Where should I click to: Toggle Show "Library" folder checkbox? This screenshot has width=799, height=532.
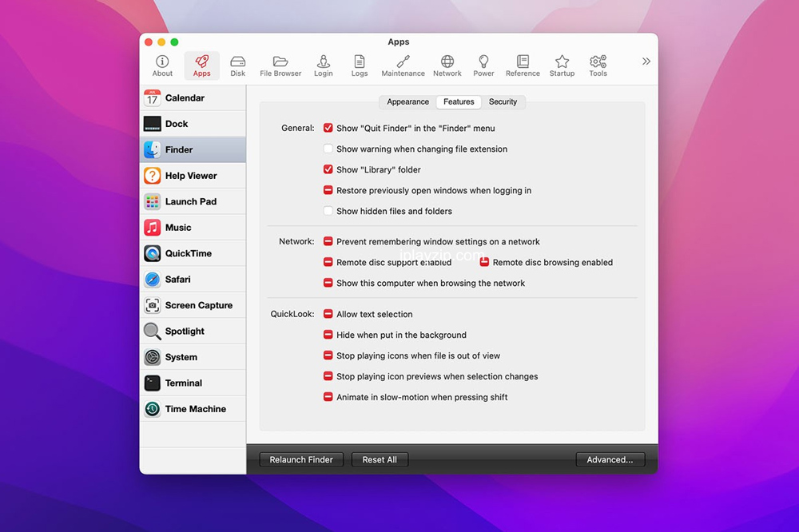[x=328, y=169]
